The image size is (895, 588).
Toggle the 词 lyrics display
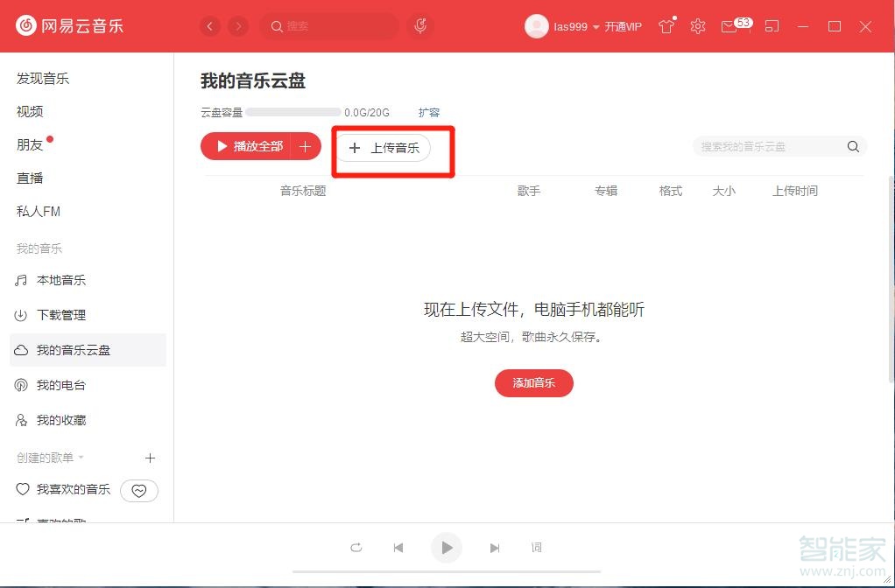click(536, 548)
